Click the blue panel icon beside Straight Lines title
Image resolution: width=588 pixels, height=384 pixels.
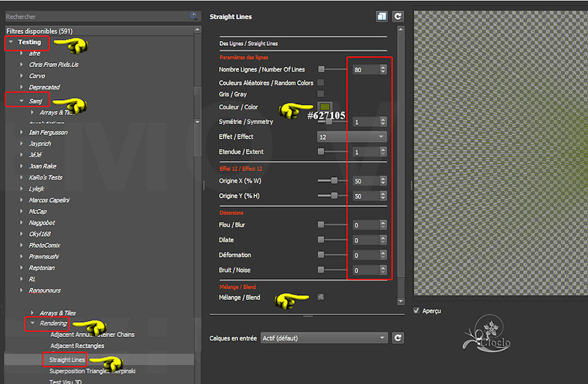(x=382, y=17)
